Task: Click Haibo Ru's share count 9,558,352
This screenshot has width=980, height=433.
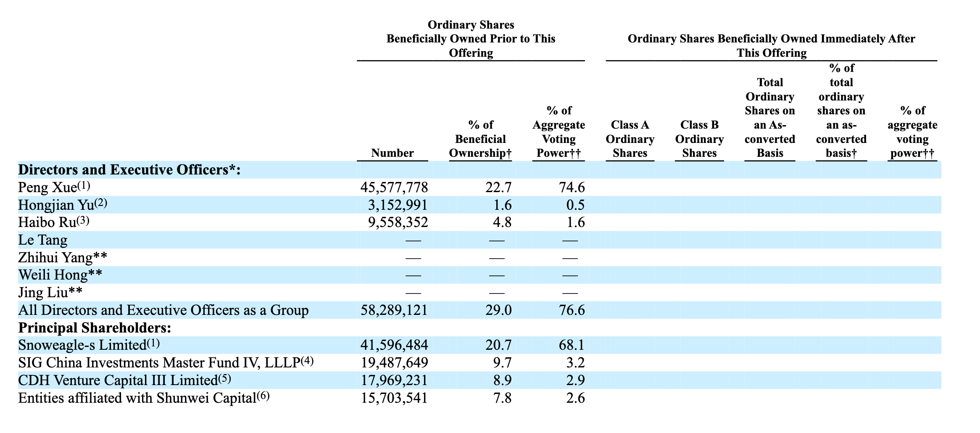Action: [x=398, y=222]
